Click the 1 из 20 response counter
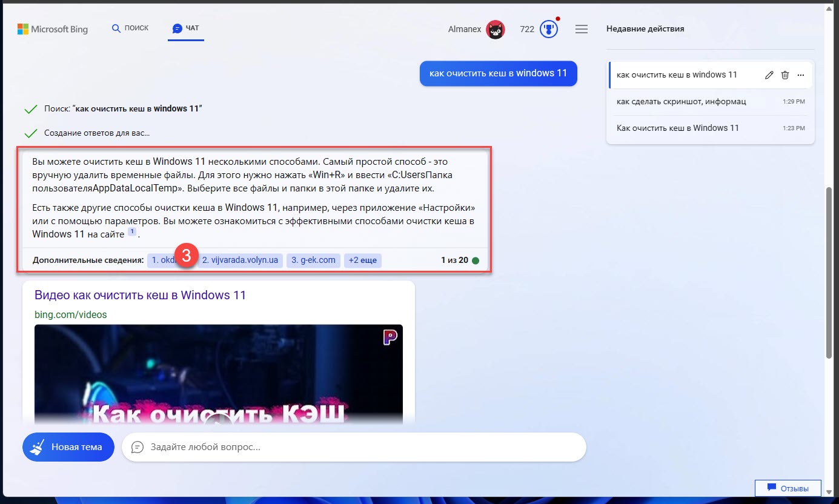This screenshot has height=504, width=839. pyautogui.click(x=454, y=260)
